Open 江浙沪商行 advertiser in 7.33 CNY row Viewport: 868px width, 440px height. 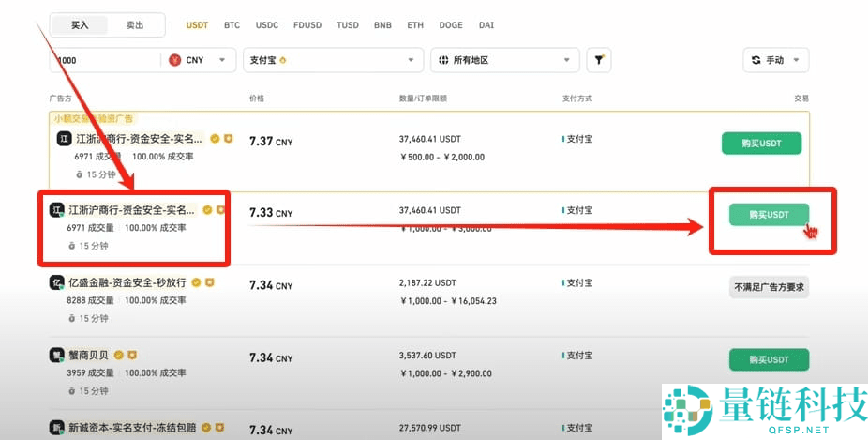pos(132,210)
